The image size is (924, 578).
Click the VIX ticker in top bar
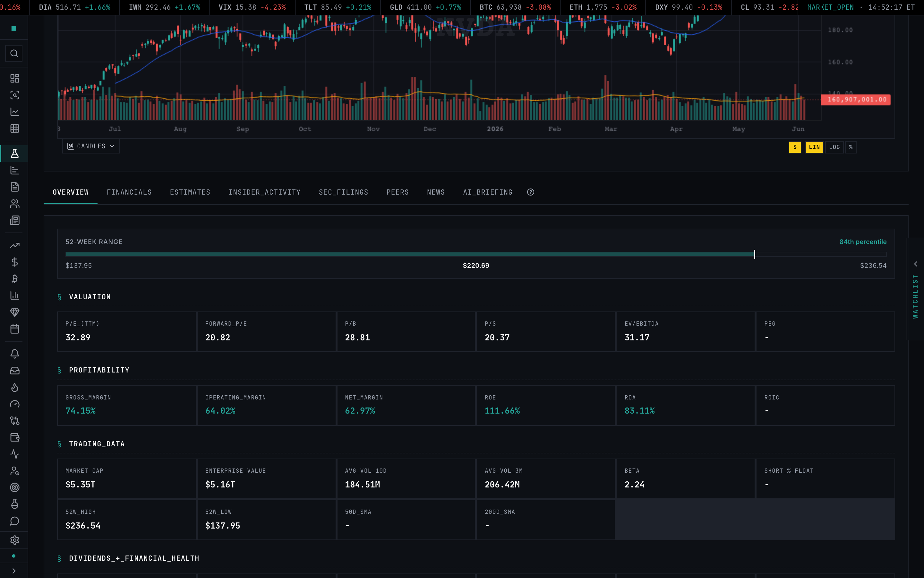252,7
